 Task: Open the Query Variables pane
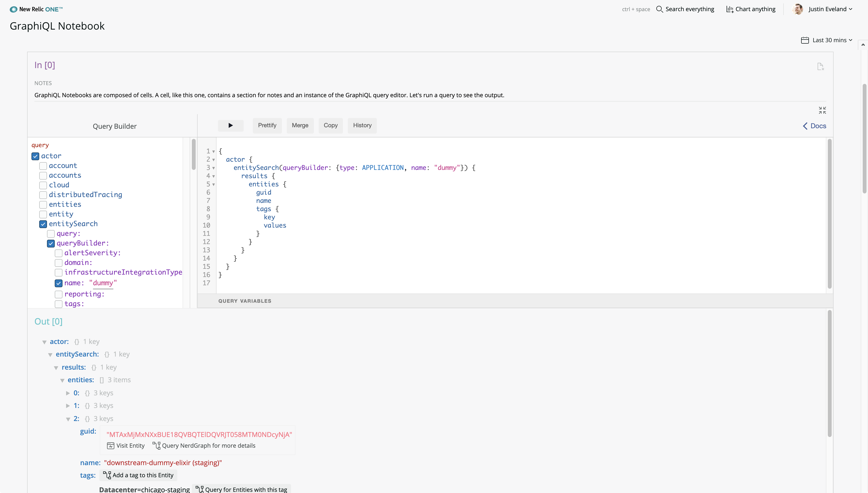245,301
